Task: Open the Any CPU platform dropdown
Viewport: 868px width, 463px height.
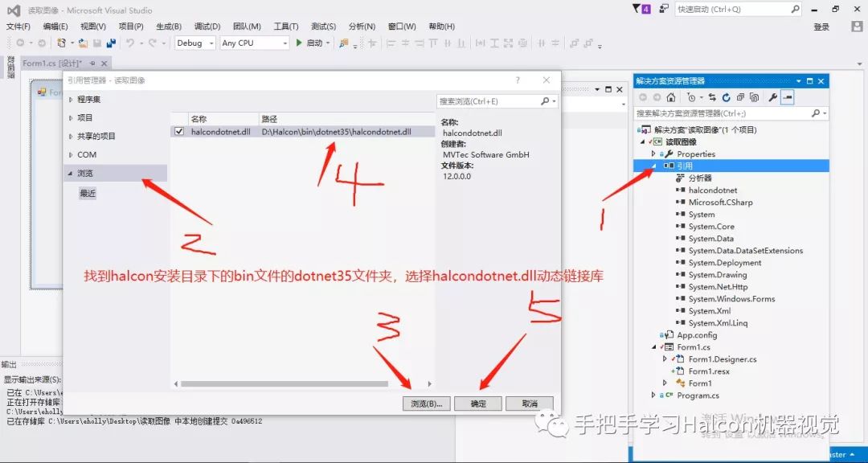Action: [x=285, y=43]
